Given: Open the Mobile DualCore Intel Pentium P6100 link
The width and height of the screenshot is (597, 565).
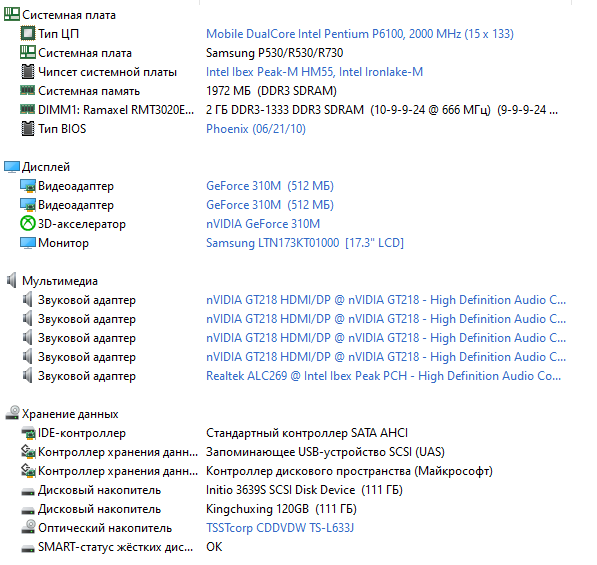Looking at the screenshot, I should pos(360,34).
